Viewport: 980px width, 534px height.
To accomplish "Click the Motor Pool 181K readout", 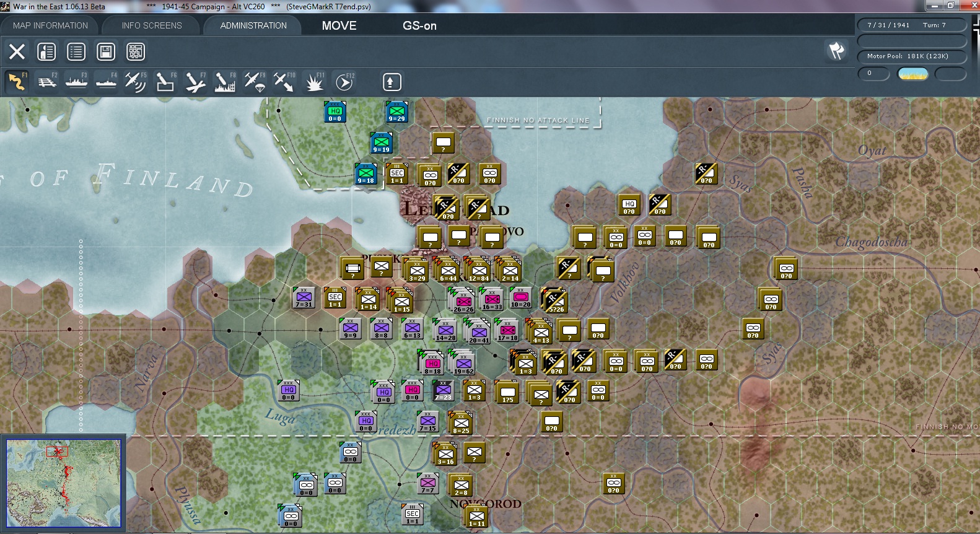I will pyautogui.click(x=912, y=56).
